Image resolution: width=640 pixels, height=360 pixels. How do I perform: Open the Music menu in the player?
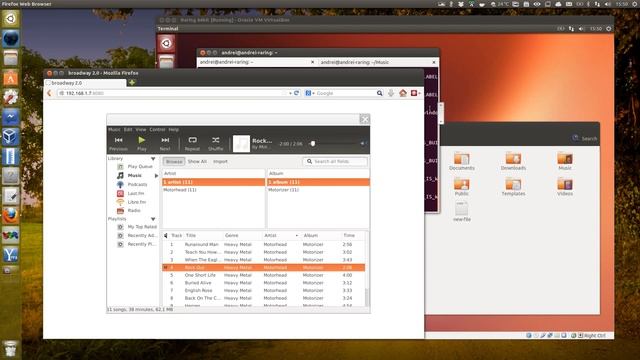click(x=114, y=129)
